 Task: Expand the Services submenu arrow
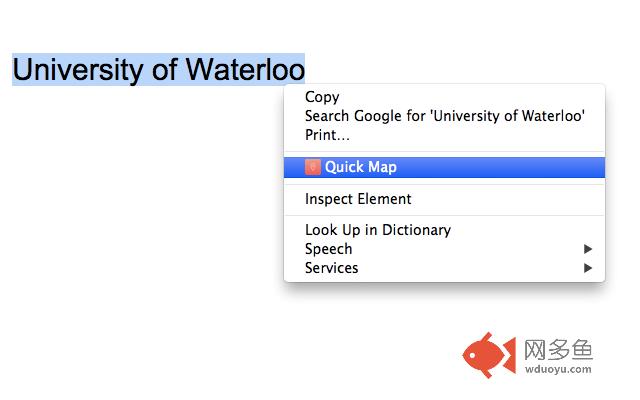589,268
